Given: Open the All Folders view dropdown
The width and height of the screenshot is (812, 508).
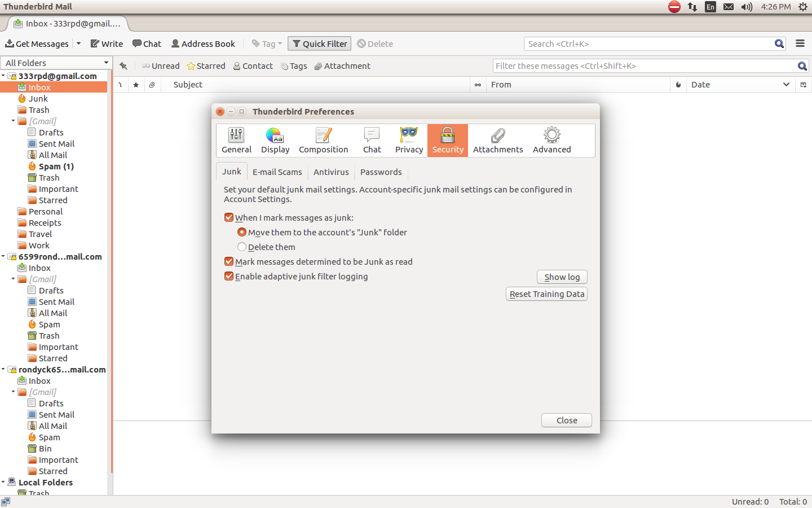Looking at the screenshot, I should point(55,63).
